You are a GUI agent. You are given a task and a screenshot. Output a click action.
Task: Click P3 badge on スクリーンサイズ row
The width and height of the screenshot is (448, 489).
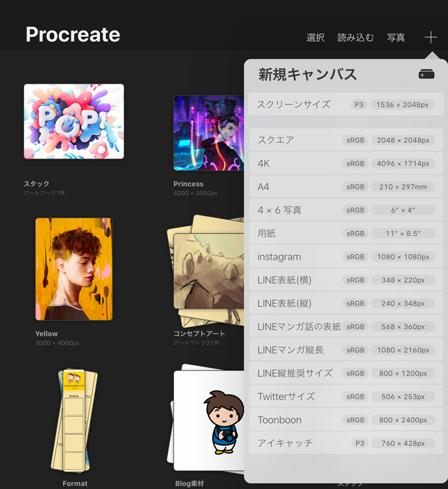coord(359,104)
